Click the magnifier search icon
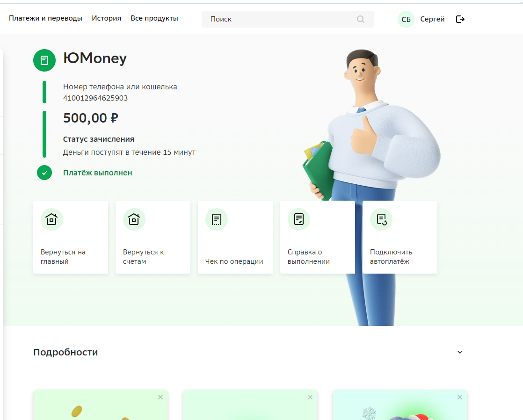 (361, 19)
